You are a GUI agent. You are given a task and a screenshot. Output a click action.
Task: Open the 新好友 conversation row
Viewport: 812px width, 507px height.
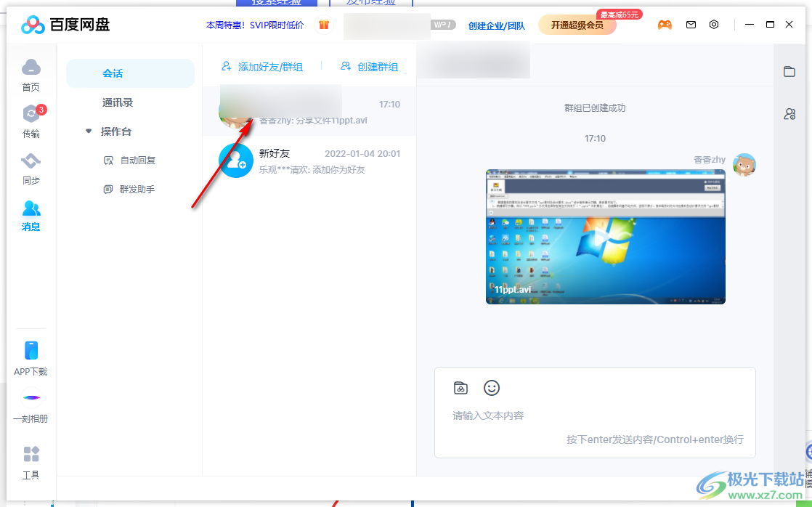point(309,161)
